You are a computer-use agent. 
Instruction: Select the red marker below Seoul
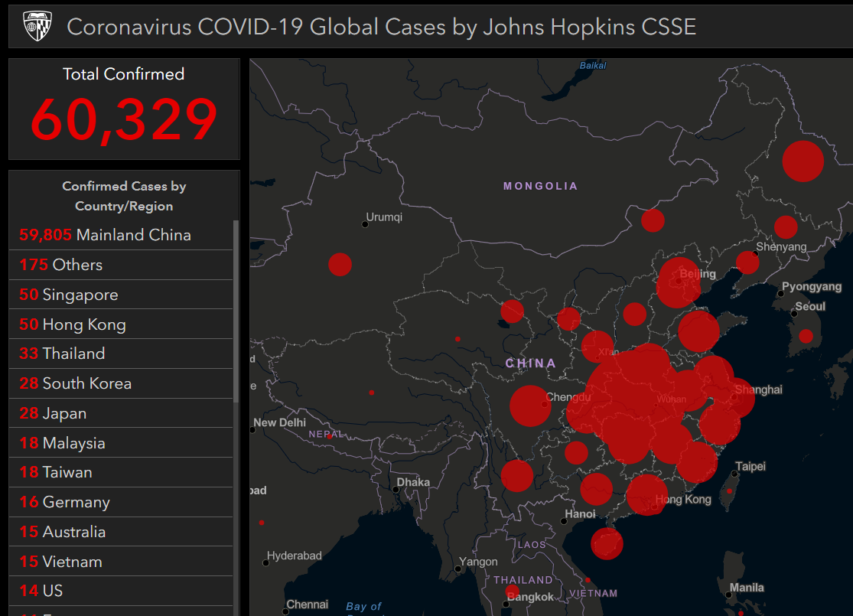point(806,336)
